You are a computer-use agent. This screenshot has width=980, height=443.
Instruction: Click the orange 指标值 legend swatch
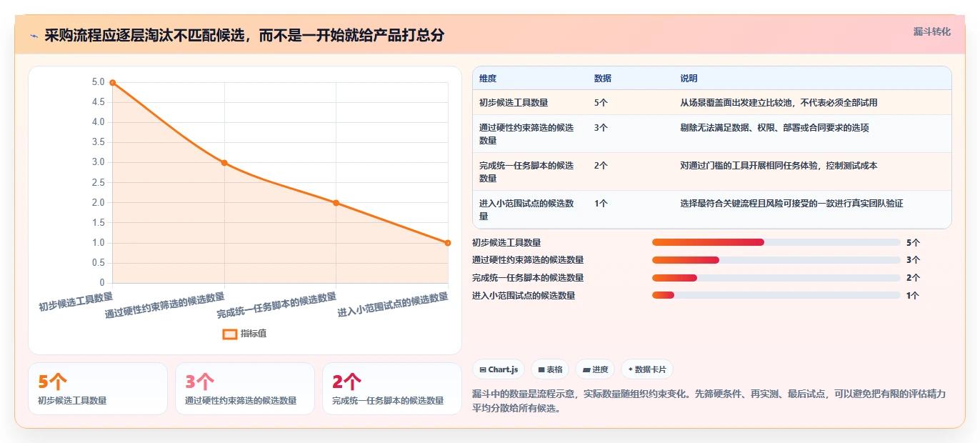pyautogui.click(x=229, y=334)
